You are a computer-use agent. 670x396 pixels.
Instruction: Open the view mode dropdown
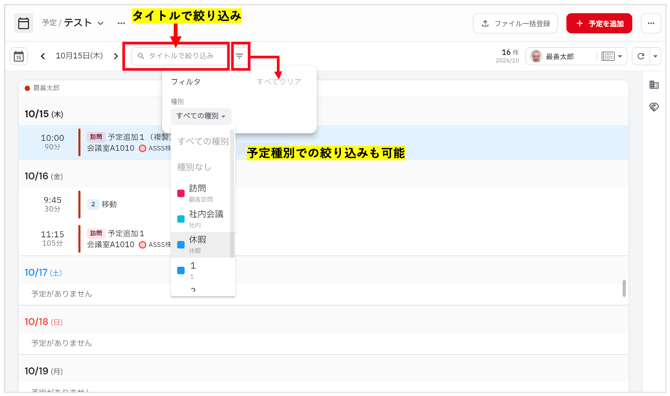(611, 56)
